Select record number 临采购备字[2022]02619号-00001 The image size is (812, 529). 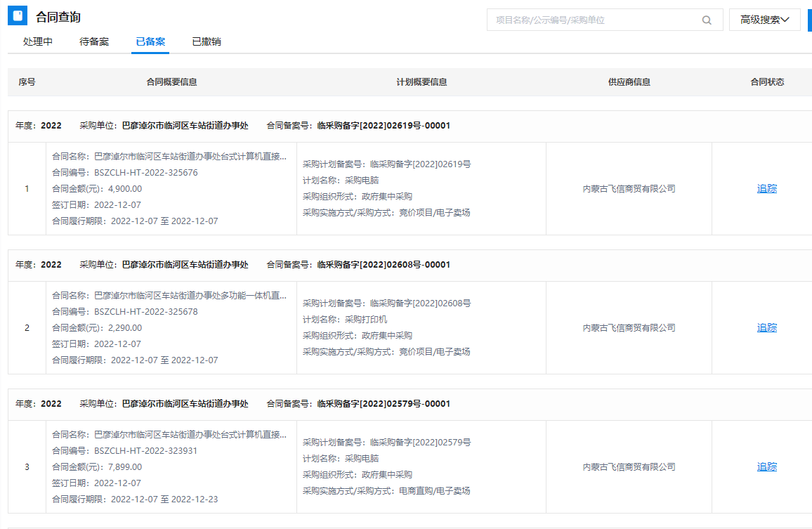384,125
